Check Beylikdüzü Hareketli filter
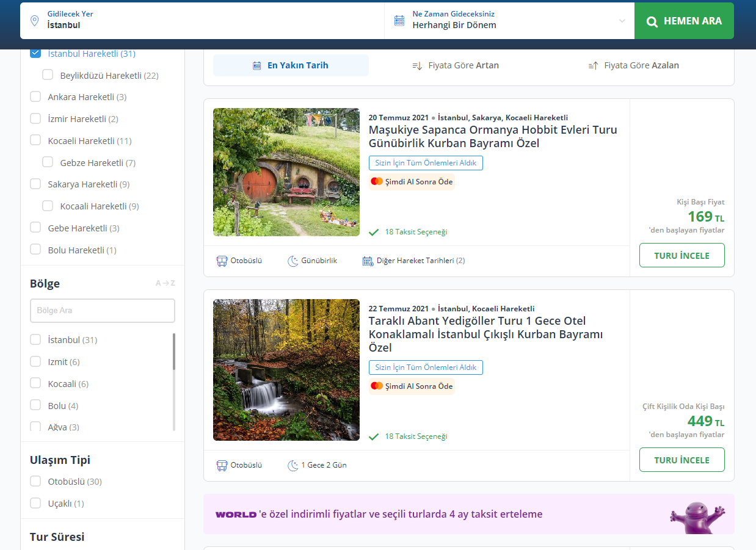This screenshot has width=756, height=550. [48, 75]
